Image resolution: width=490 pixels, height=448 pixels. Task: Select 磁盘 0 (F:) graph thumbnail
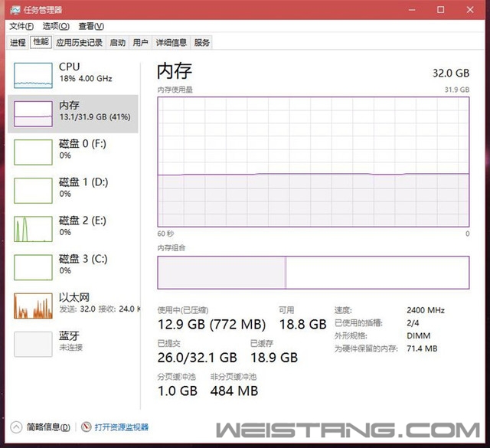[x=33, y=152]
